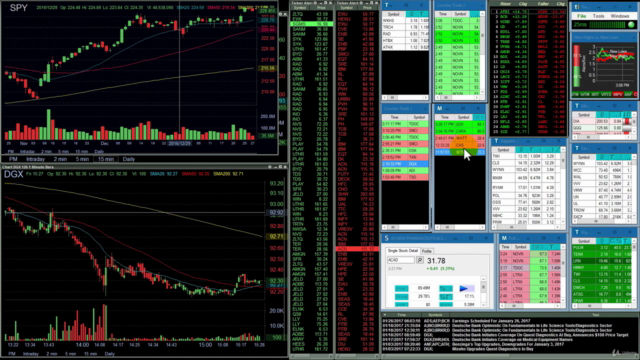Viewport: 640px width, 360px height.
Task: Select DGX row in Counter Trade 1
Action: click(x=405, y=164)
